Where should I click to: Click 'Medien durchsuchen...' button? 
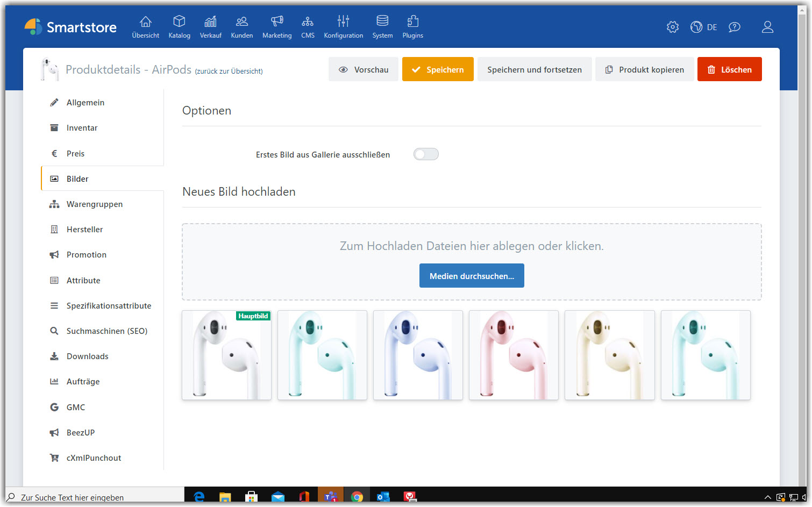472,275
